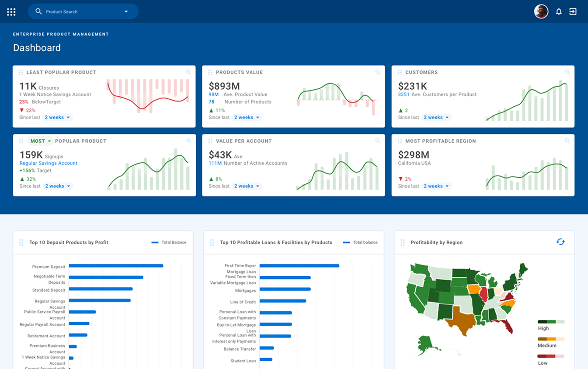Change the 2 weeks period on Products Value
Viewport: 588px width, 369px height.
click(x=247, y=117)
